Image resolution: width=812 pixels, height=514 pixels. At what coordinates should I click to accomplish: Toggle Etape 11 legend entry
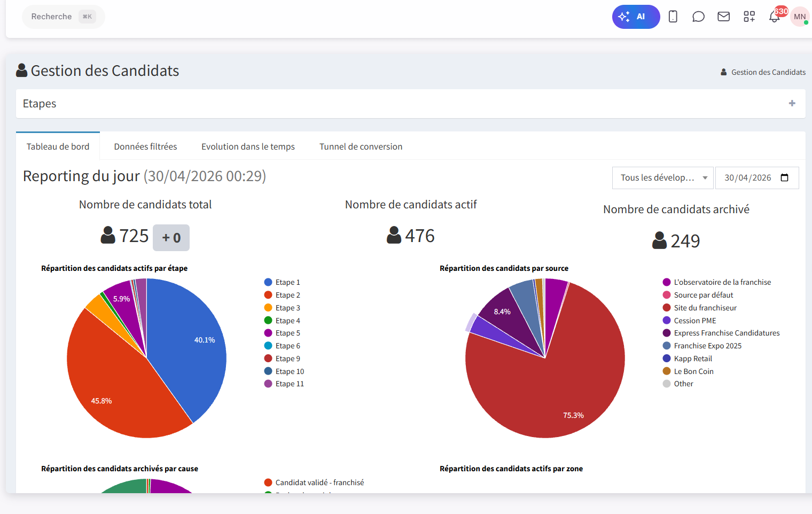pyautogui.click(x=284, y=384)
